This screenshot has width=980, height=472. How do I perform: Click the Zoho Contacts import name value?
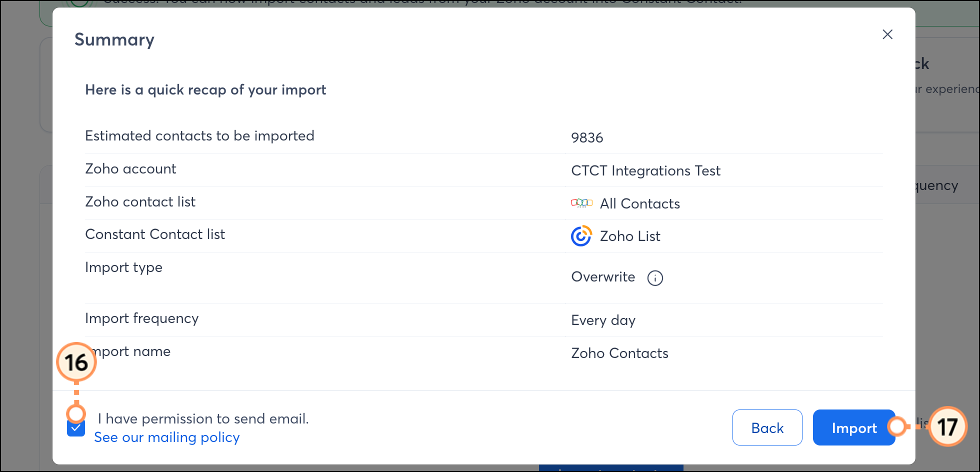pyautogui.click(x=619, y=353)
